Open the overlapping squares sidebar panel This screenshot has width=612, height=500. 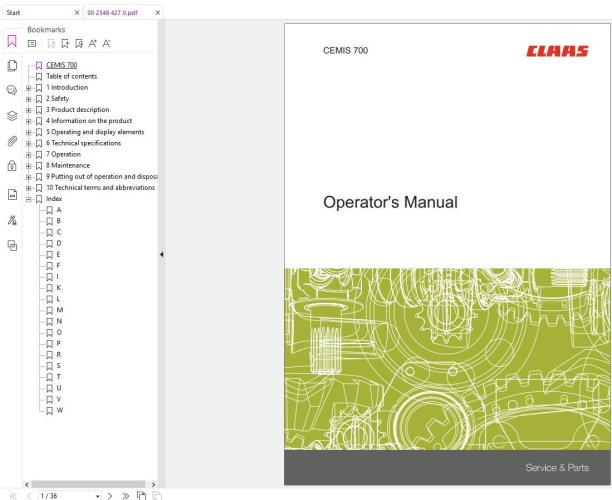pyautogui.click(x=12, y=246)
